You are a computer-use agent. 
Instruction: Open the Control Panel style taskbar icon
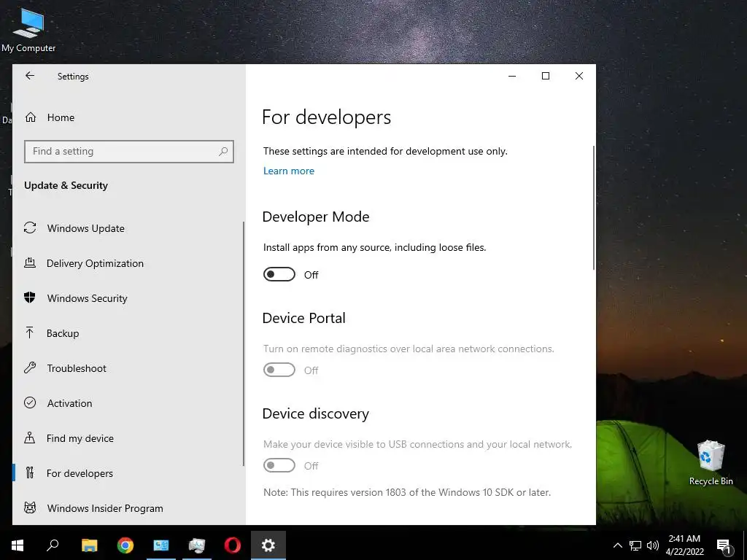(x=161, y=545)
